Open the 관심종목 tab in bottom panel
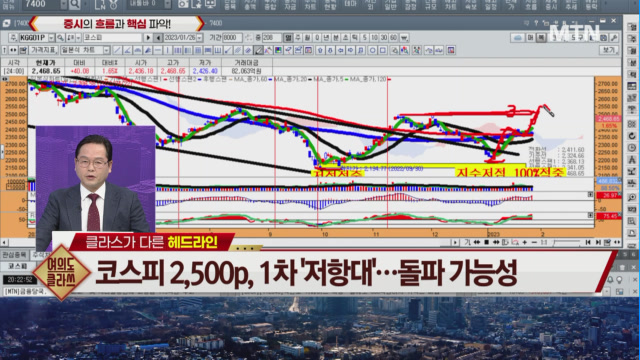Viewport: 640px width, 360px height. [14, 255]
